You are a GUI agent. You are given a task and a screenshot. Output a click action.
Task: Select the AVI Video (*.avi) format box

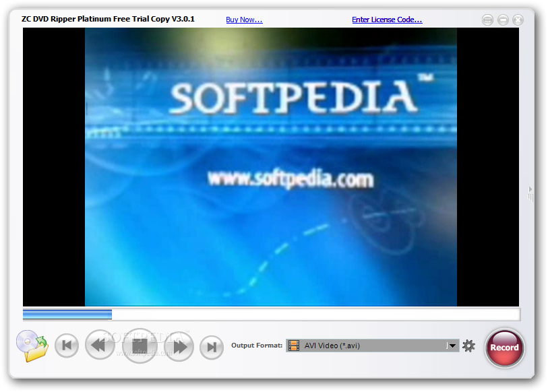[373, 346]
